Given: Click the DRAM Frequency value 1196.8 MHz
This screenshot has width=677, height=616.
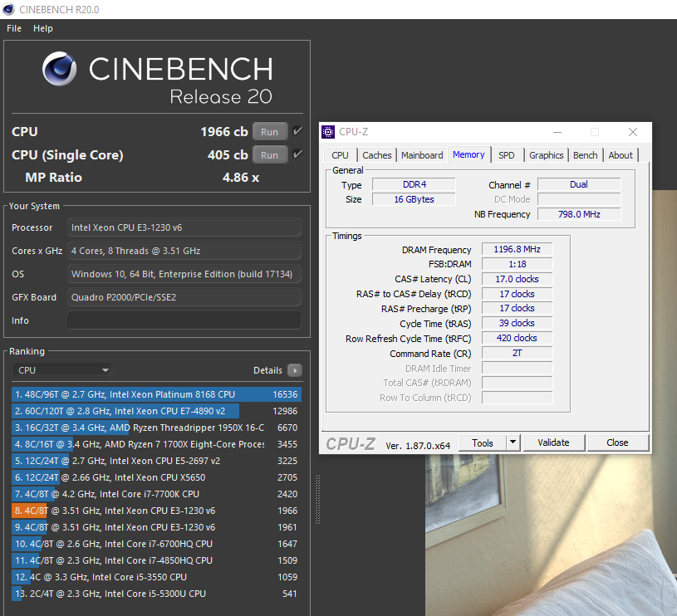Looking at the screenshot, I should 517,249.
